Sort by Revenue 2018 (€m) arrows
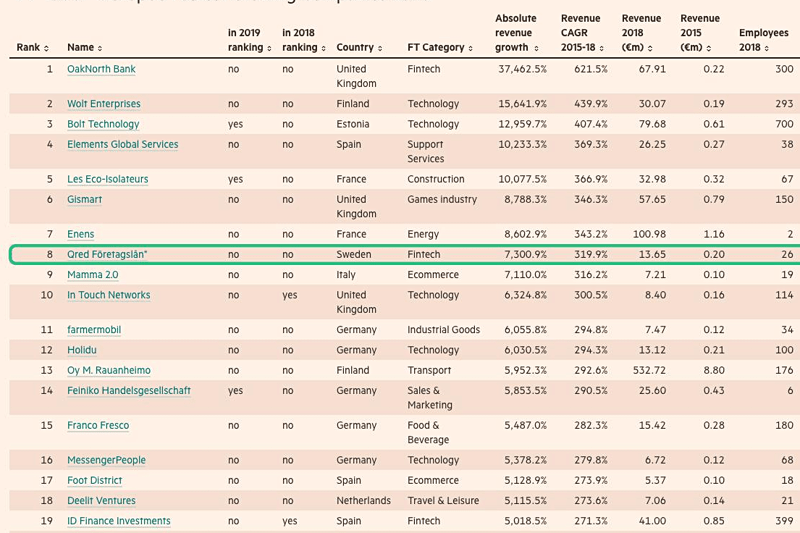 pyautogui.click(x=650, y=48)
